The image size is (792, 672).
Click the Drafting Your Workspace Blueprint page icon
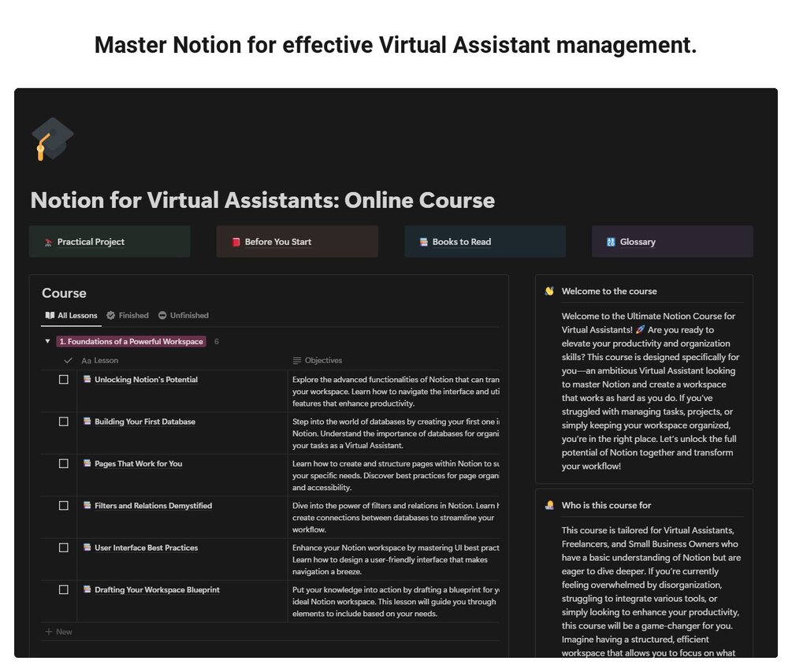87,588
